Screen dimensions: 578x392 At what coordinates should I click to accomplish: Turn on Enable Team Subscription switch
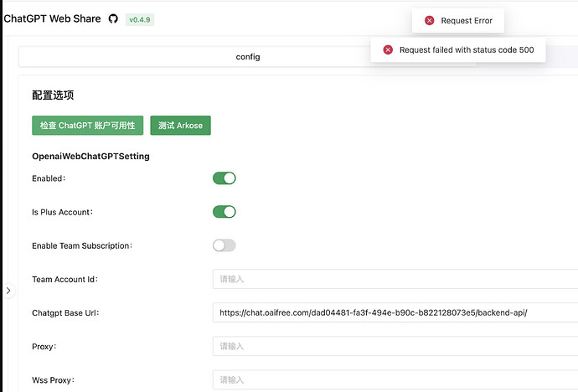224,245
